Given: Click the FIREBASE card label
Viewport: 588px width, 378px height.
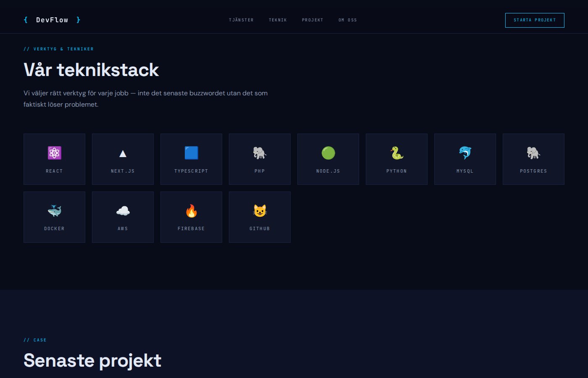Looking at the screenshot, I should click(x=191, y=228).
